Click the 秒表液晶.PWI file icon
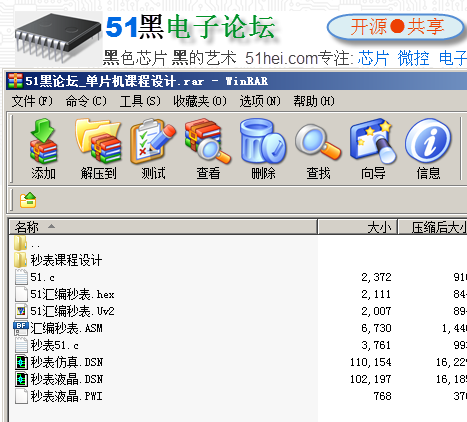Viewport: 467px width, 422px height. click(21, 396)
